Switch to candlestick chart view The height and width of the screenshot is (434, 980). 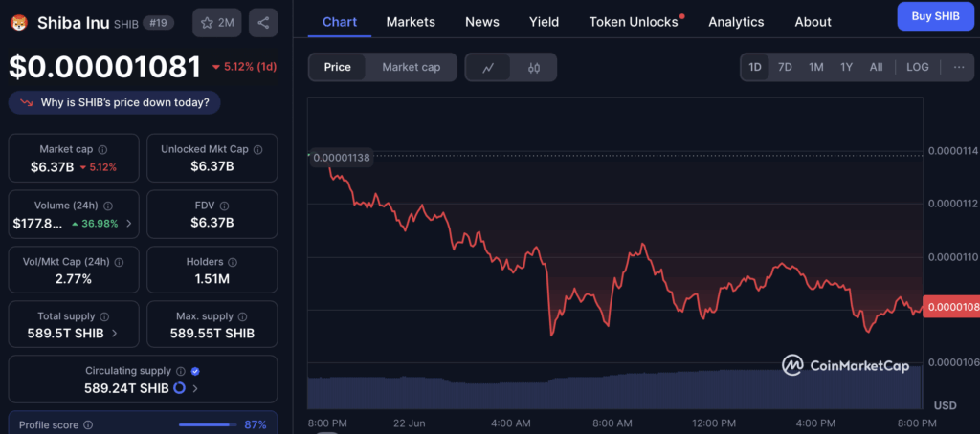pyautogui.click(x=534, y=68)
